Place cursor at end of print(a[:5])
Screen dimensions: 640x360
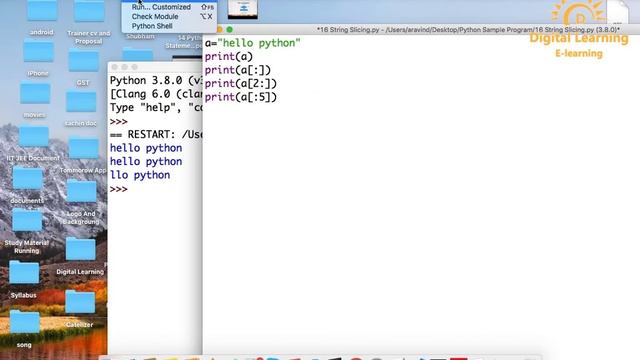click(278, 97)
